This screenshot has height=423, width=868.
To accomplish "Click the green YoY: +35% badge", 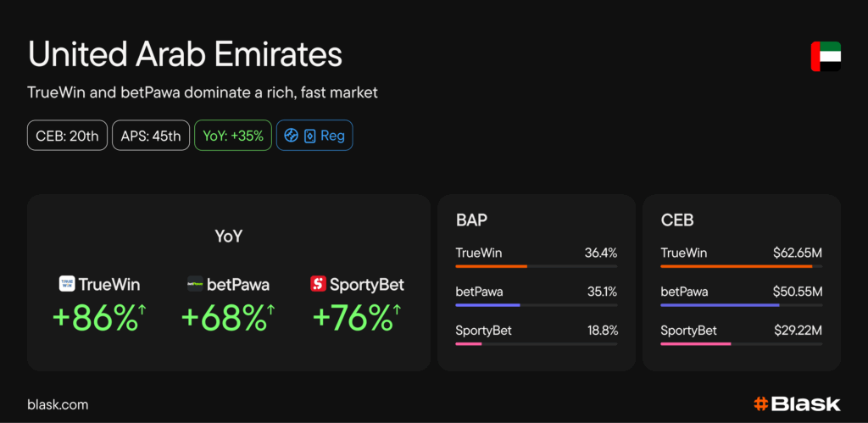I will (232, 136).
